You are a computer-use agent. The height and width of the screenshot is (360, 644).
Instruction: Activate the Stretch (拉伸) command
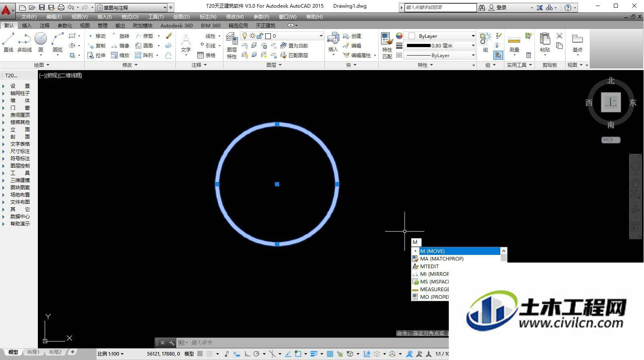click(96, 55)
